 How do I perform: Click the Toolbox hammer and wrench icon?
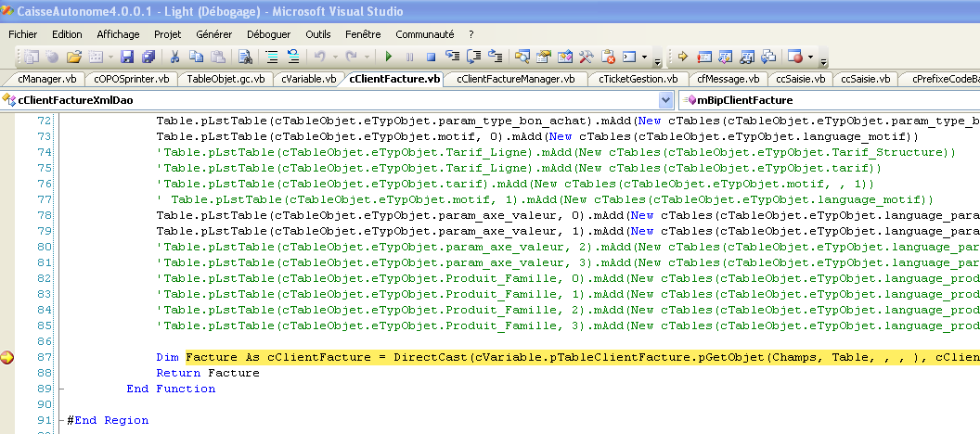[587, 57]
